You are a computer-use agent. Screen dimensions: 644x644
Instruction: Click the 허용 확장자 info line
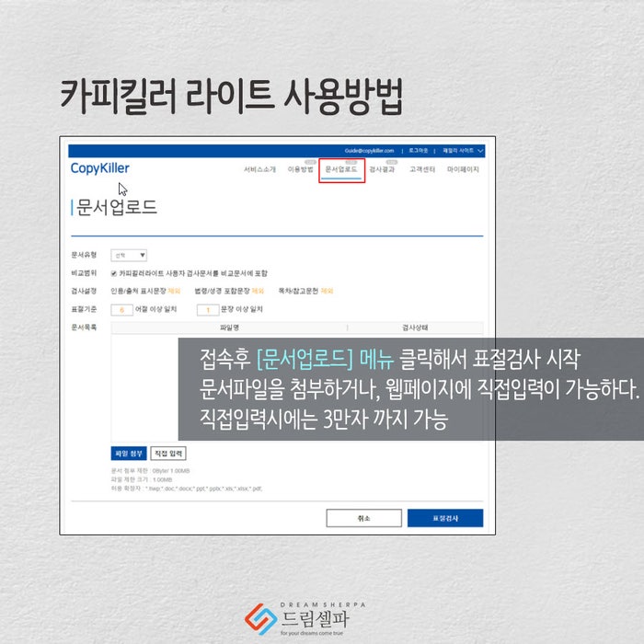click(x=187, y=489)
